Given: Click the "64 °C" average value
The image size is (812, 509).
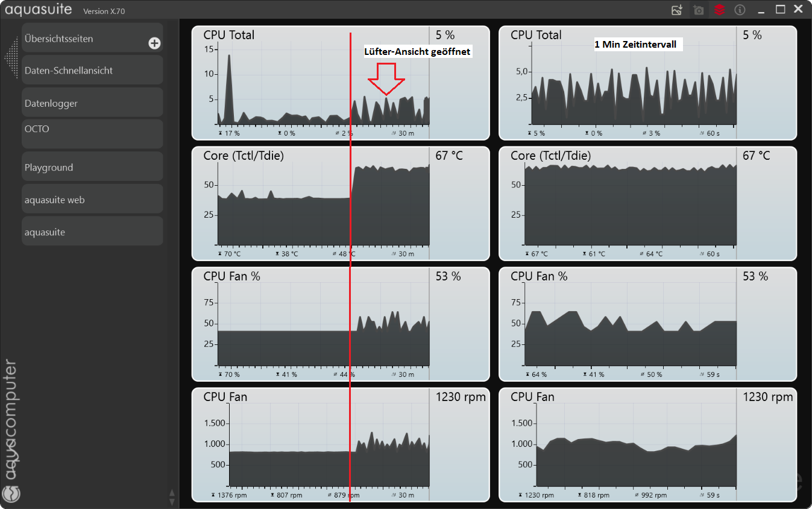Looking at the screenshot, I should (654, 254).
